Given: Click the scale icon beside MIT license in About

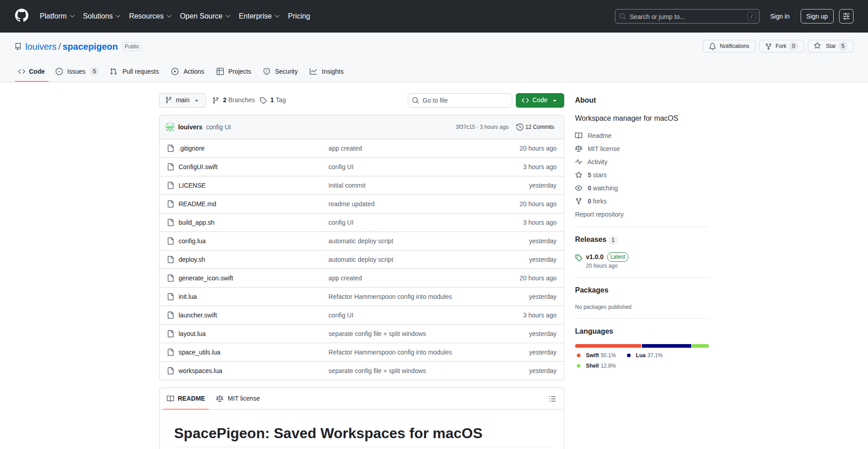Looking at the screenshot, I should pyautogui.click(x=579, y=149).
